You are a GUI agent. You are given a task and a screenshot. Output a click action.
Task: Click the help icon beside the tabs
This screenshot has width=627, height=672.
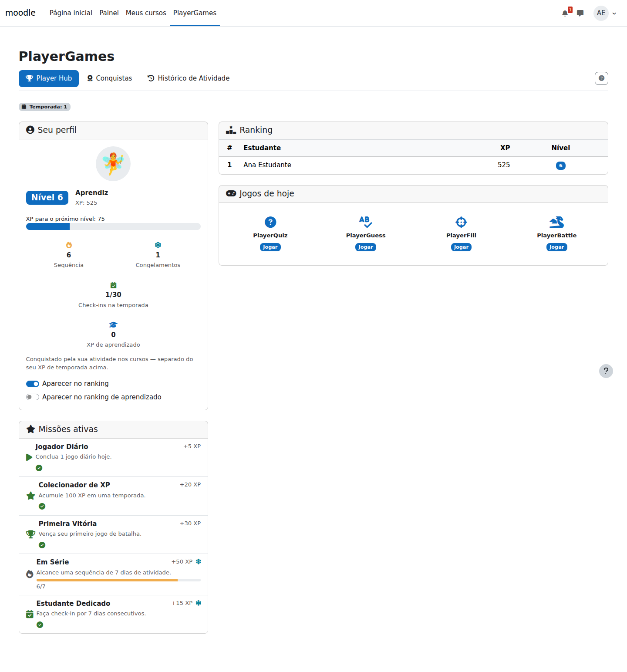(x=601, y=78)
